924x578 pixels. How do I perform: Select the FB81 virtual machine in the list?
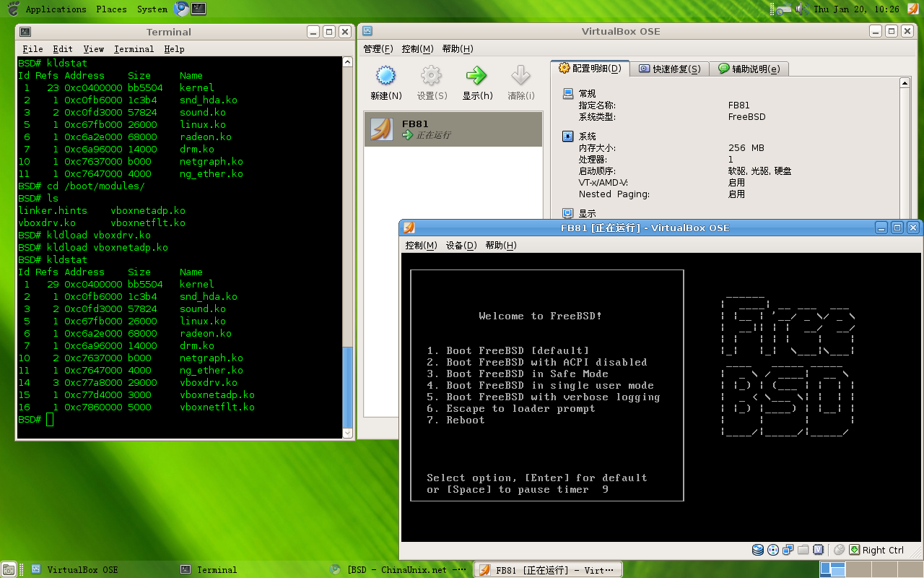point(453,129)
